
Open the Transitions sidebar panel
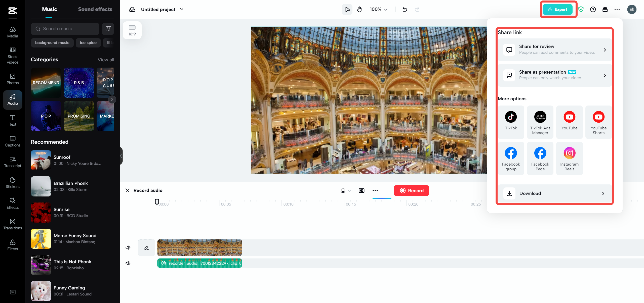click(13, 224)
